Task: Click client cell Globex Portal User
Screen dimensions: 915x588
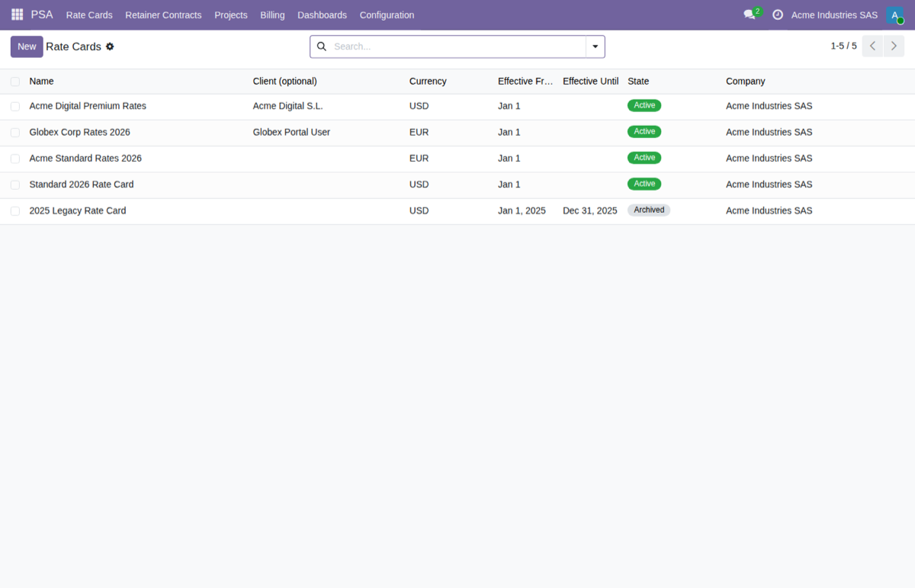Action: point(291,132)
